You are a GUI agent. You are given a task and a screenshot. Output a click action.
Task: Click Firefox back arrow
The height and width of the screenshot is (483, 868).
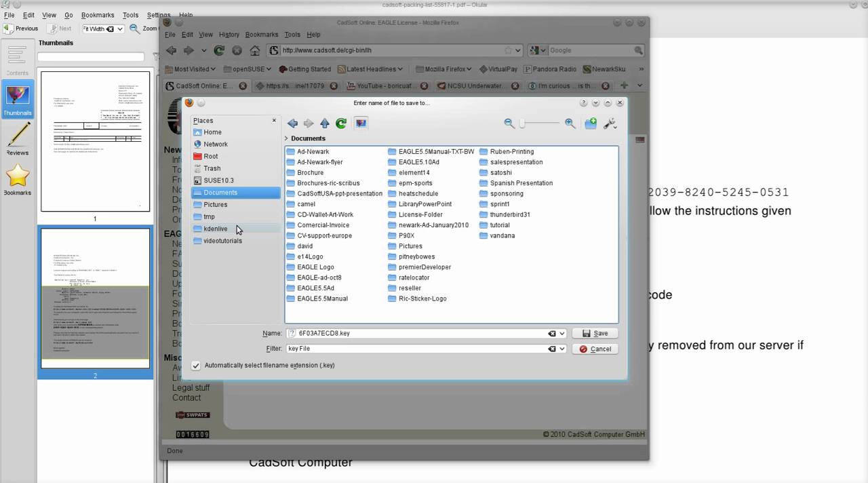click(x=172, y=50)
